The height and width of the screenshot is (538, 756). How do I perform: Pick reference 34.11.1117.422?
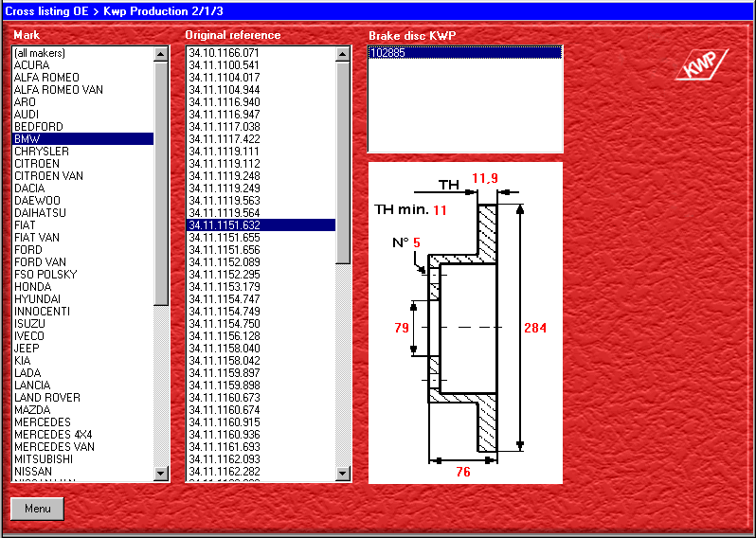(x=261, y=139)
